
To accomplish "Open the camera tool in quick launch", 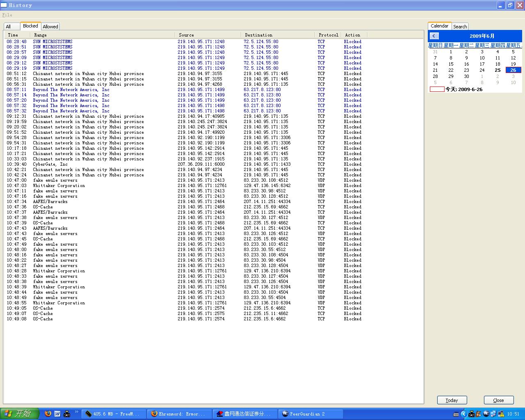I will (x=67, y=414).
